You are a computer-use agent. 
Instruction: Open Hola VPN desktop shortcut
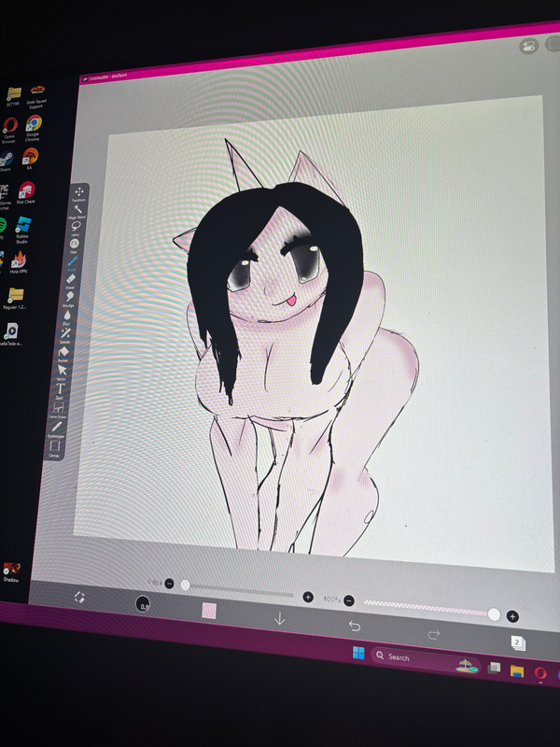18,262
